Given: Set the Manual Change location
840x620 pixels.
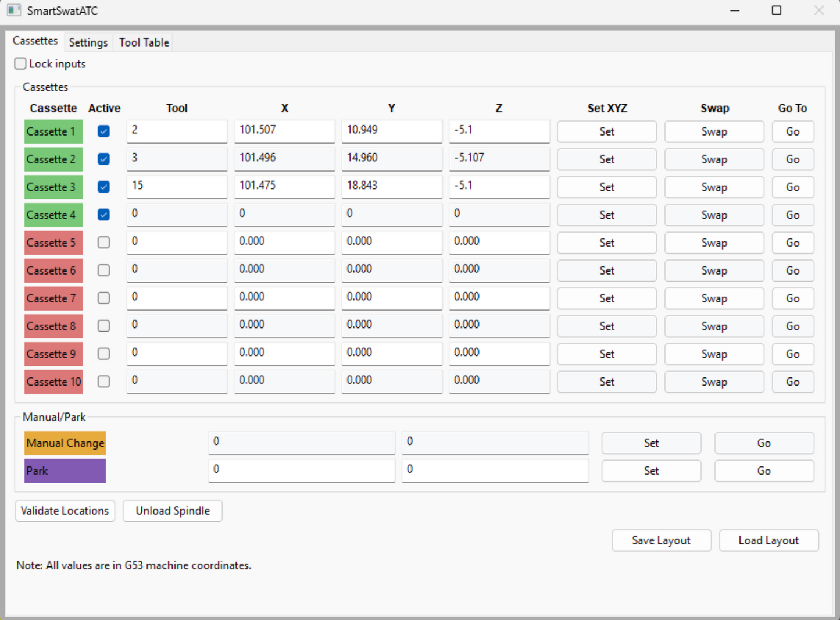Looking at the screenshot, I should (x=651, y=443).
